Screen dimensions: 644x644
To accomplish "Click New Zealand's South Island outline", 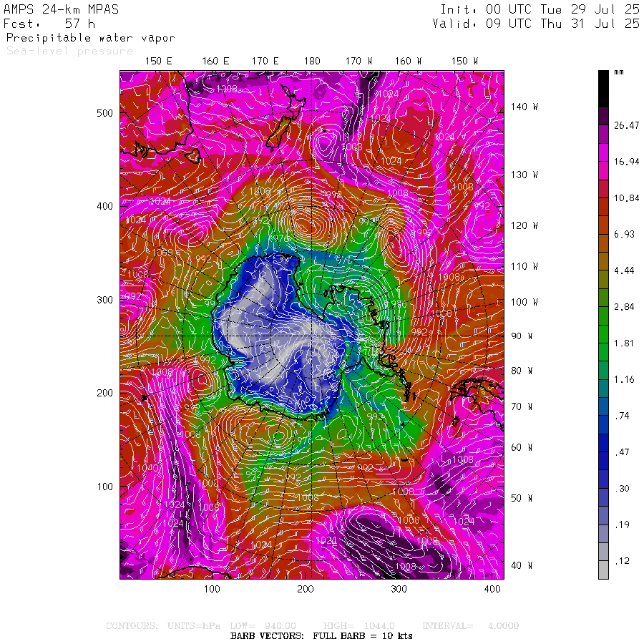I will click(x=279, y=132).
